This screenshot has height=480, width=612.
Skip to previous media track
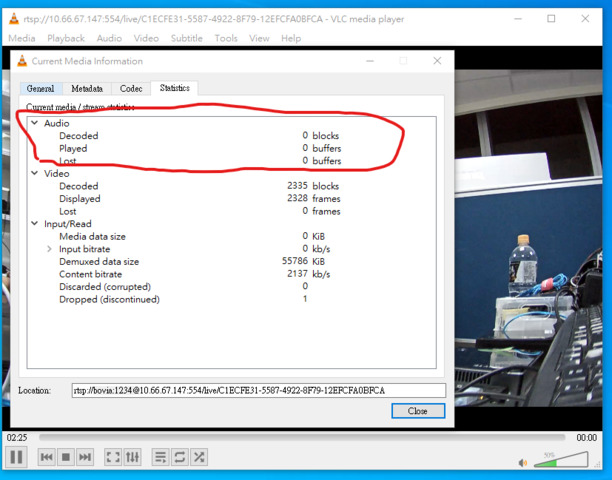point(46,457)
